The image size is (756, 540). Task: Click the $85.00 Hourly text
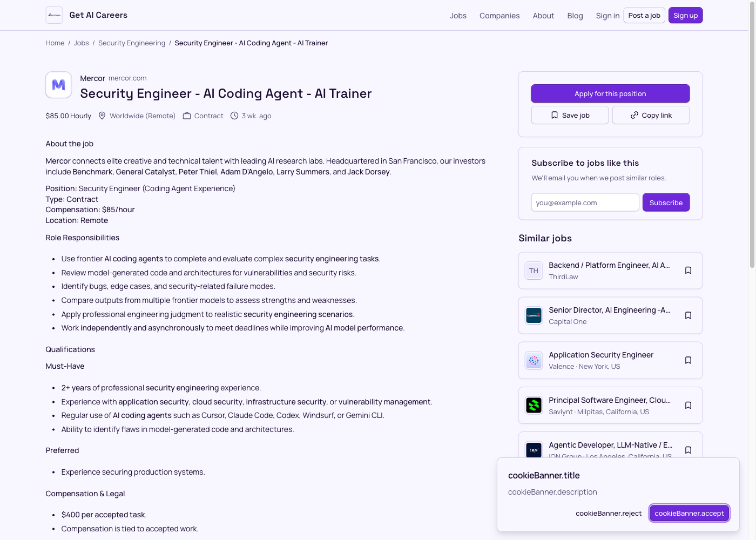[x=69, y=116]
